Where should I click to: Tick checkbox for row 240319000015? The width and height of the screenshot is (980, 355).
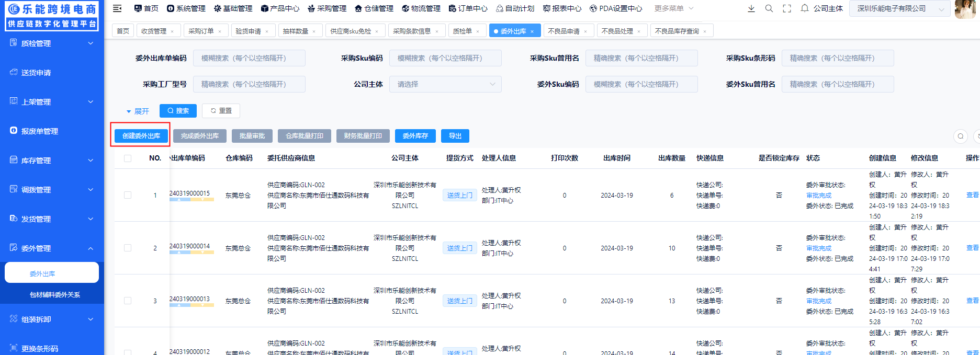128,195
